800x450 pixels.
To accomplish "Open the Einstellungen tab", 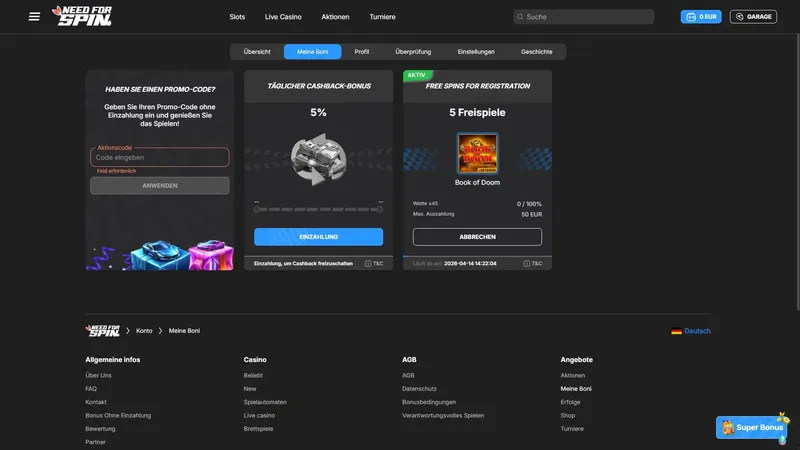I will [x=476, y=52].
